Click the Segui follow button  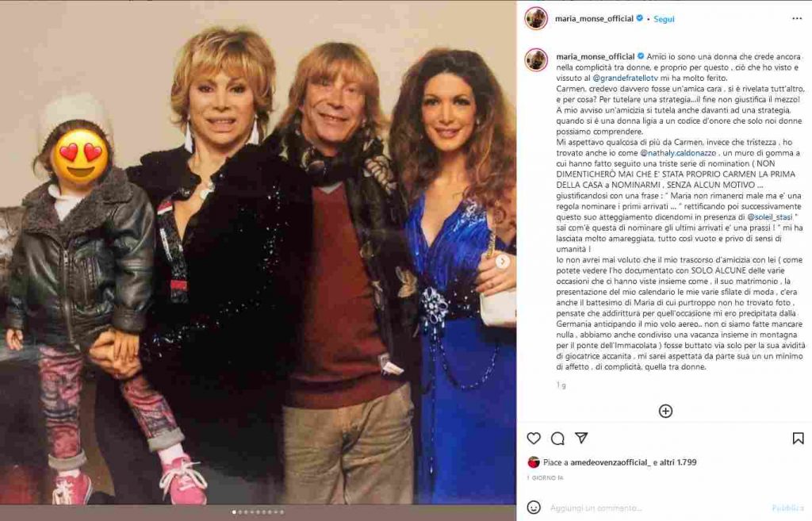tap(664, 19)
